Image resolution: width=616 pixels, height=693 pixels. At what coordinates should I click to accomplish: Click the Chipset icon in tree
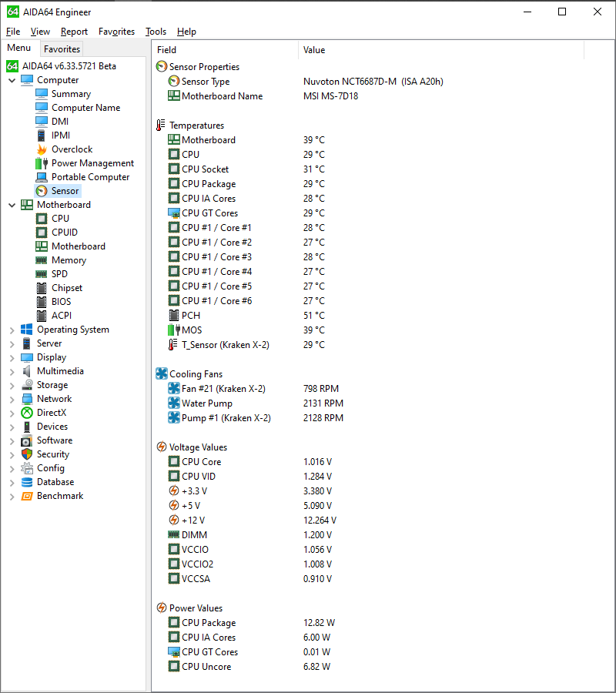pos(42,288)
